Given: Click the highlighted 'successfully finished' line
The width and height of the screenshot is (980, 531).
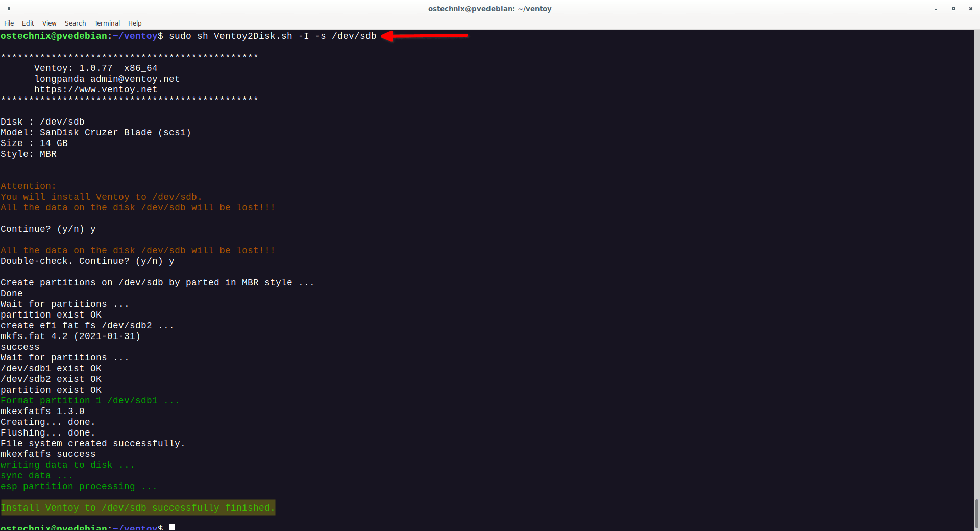Looking at the screenshot, I should point(138,508).
